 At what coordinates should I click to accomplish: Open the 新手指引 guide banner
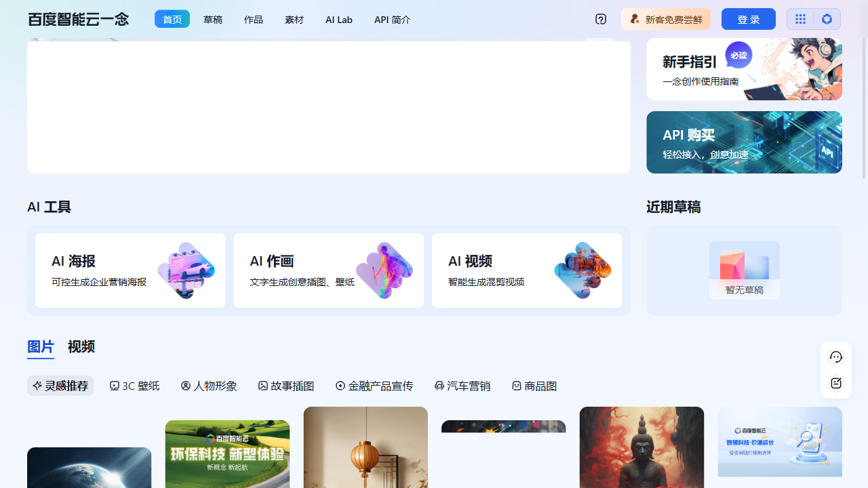click(744, 69)
